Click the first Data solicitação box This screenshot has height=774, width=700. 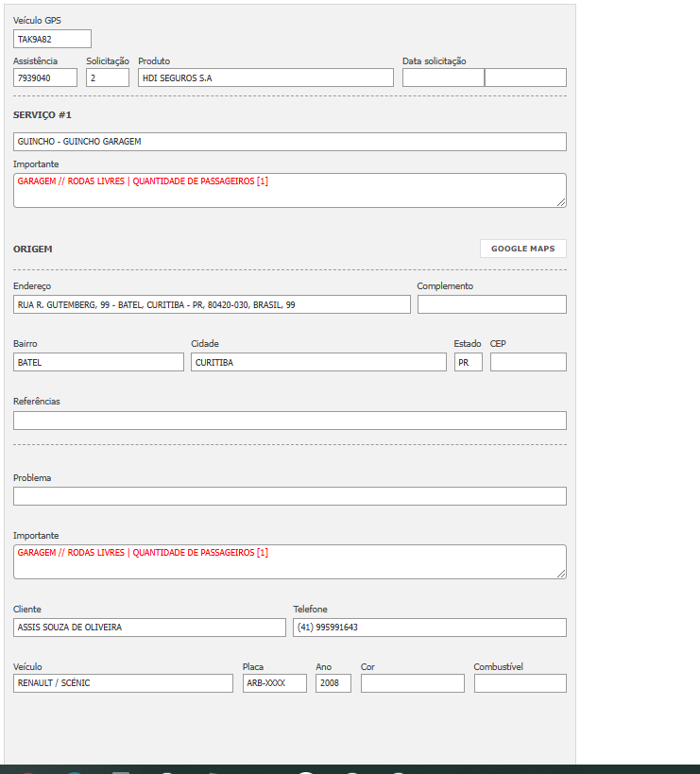click(x=443, y=77)
